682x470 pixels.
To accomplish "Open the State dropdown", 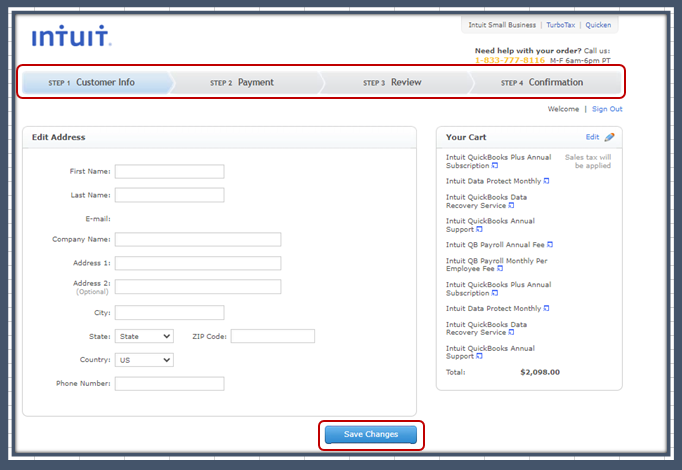I will pos(144,336).
